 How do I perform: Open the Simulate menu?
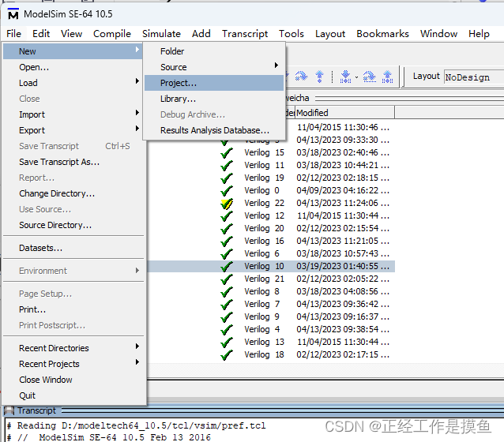161,34
